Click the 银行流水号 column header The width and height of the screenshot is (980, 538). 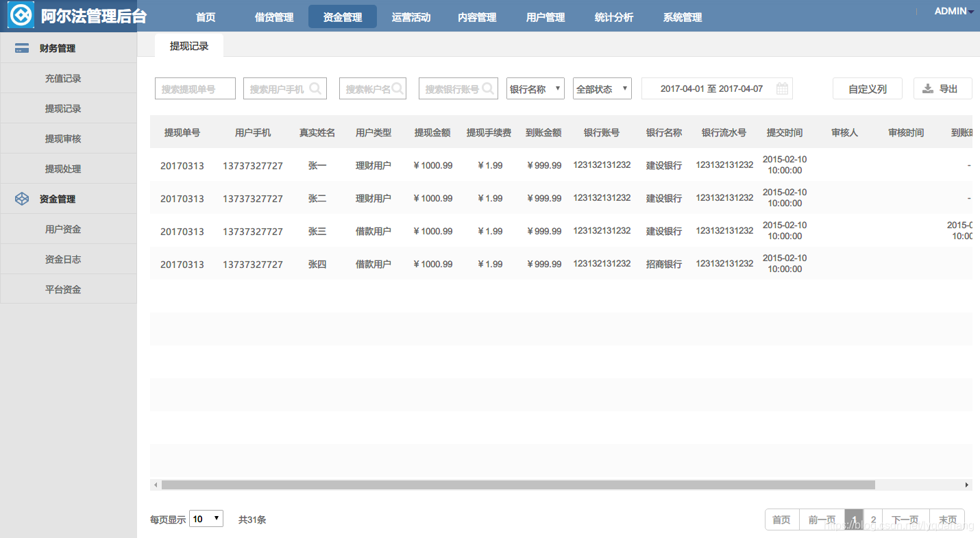coord(724,132)
